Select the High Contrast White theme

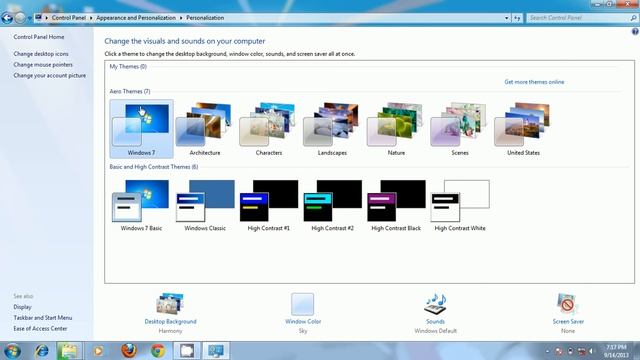click(x=460, y=205)
